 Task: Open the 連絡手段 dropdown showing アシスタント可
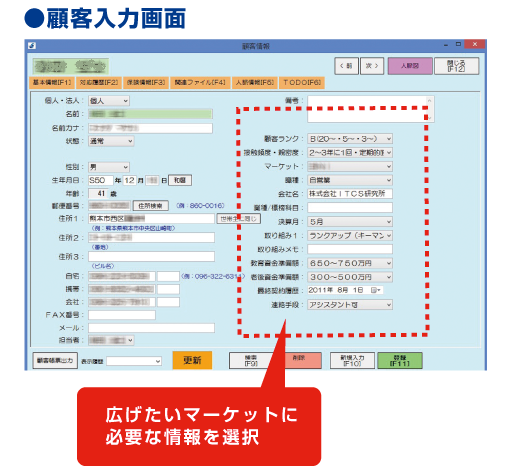click(350, 305)
